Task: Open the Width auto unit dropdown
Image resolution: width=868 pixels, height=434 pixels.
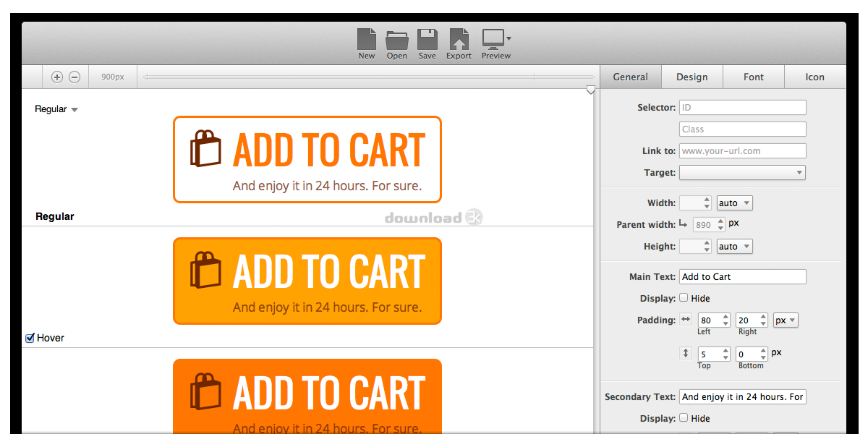Action: pyautogui.click(x=734, y=203)
